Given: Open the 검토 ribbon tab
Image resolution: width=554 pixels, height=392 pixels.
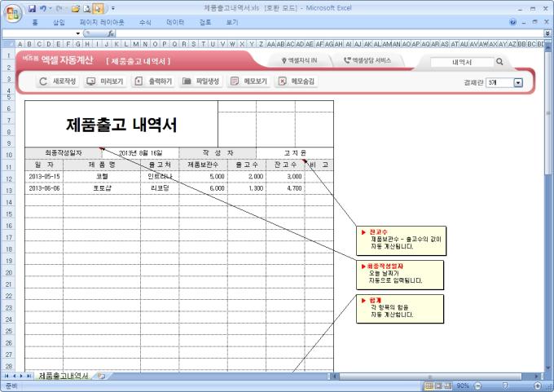Looking at the screenshot, I should click(205, 22).
